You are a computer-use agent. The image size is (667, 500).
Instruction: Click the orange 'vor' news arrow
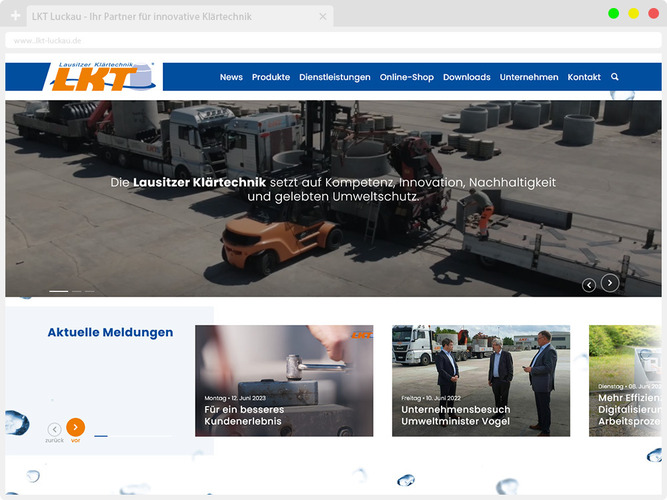(x=76, y=427)
